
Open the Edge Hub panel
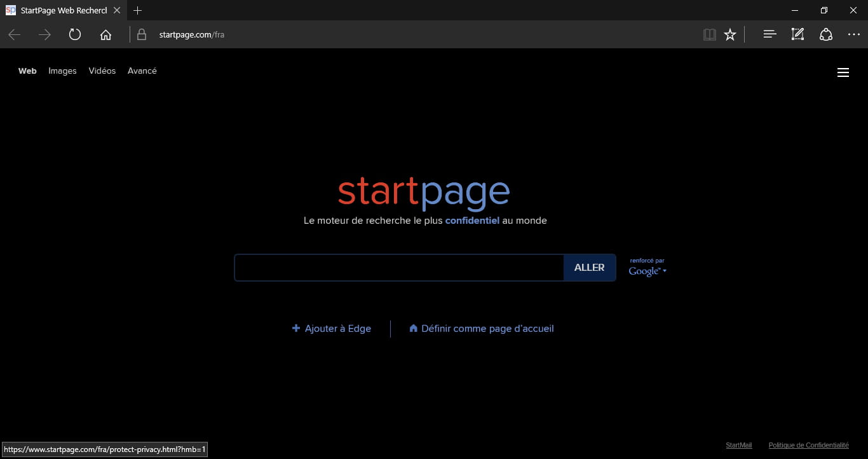coord(770,35)
